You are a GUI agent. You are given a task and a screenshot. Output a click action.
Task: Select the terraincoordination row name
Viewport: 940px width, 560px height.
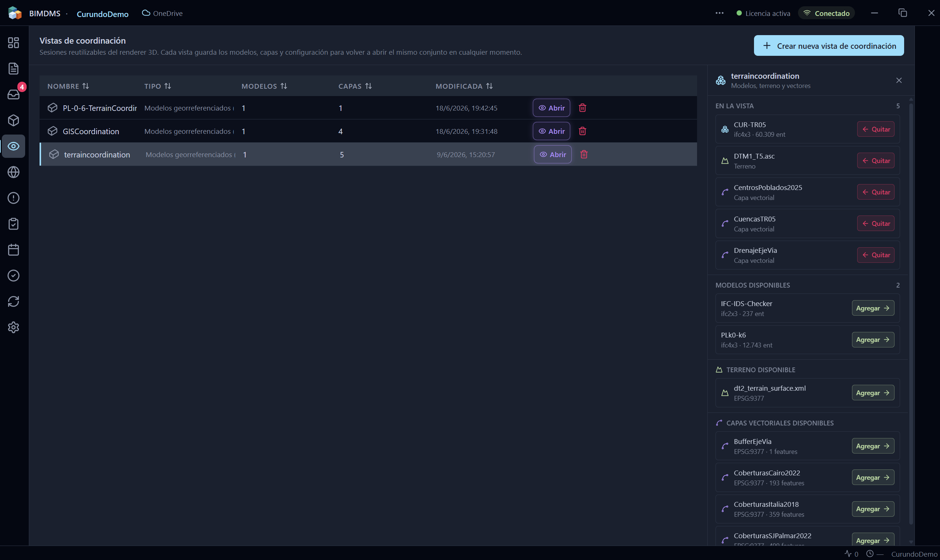[x=97, y=155]
